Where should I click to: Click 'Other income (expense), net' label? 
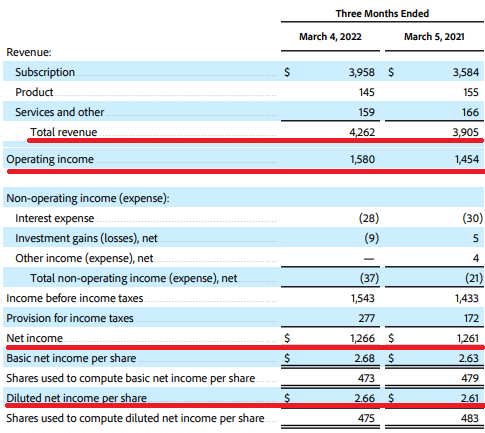point(84,258)
